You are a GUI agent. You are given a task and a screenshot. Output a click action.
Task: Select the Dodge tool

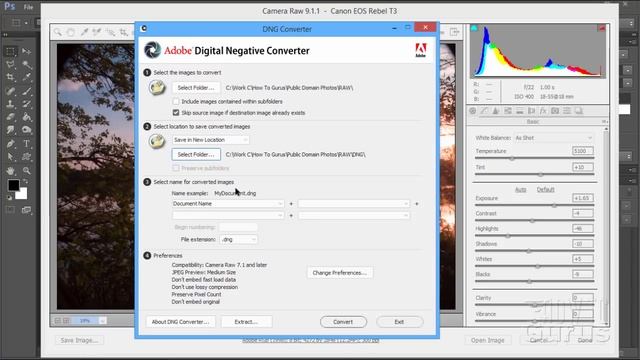27,130
